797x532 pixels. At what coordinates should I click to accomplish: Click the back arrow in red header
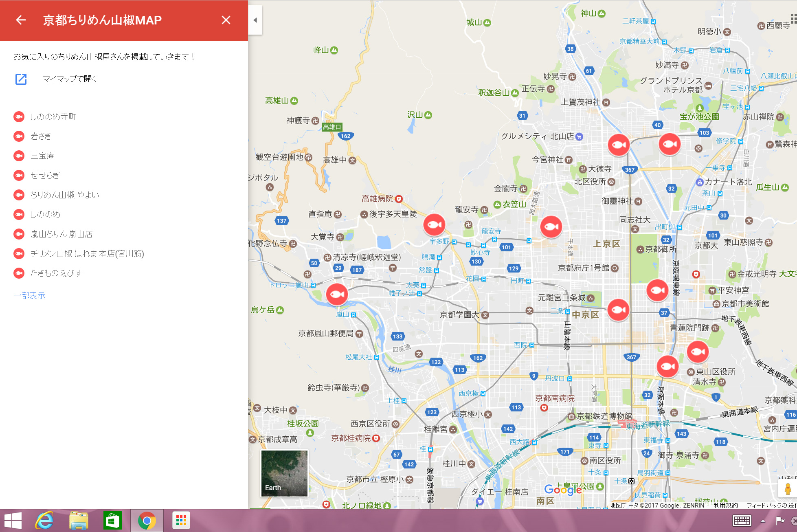[x=21, y=20]
